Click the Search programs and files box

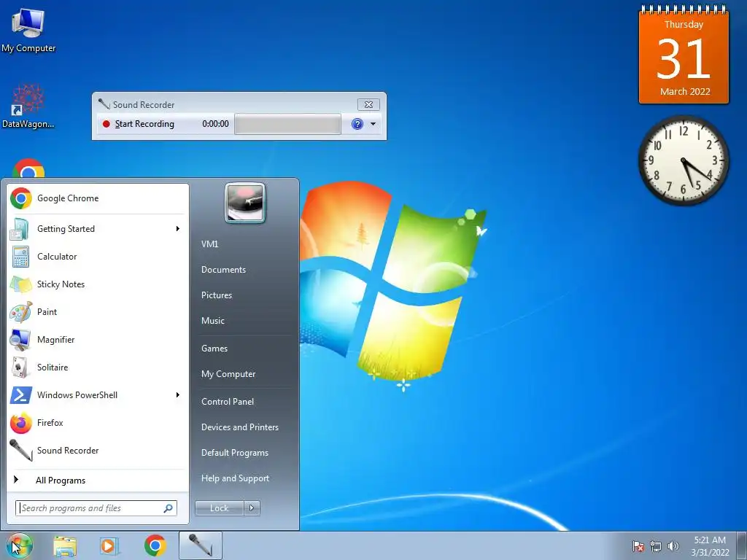click(96, 508)
